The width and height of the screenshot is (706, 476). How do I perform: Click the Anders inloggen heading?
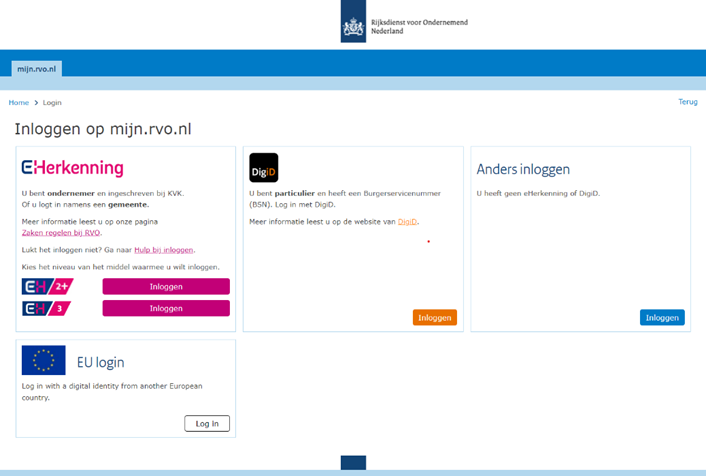coord(523,169)
